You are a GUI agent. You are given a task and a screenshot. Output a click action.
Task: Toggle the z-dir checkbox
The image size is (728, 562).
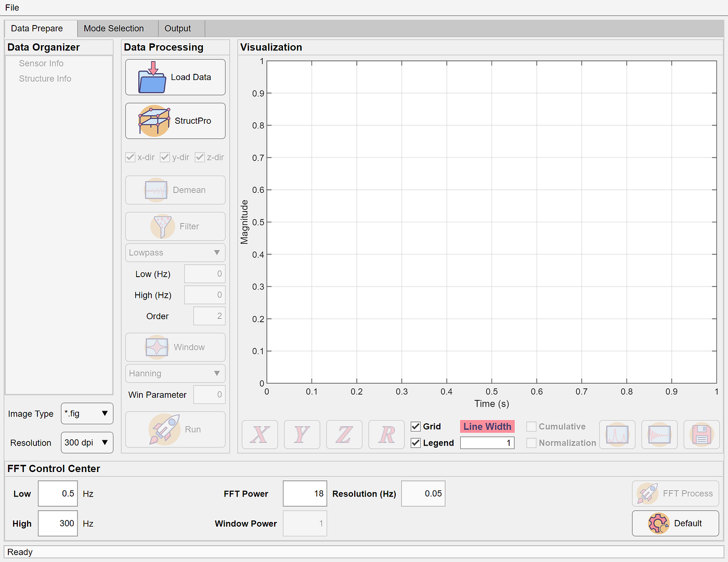coord(200,157)
